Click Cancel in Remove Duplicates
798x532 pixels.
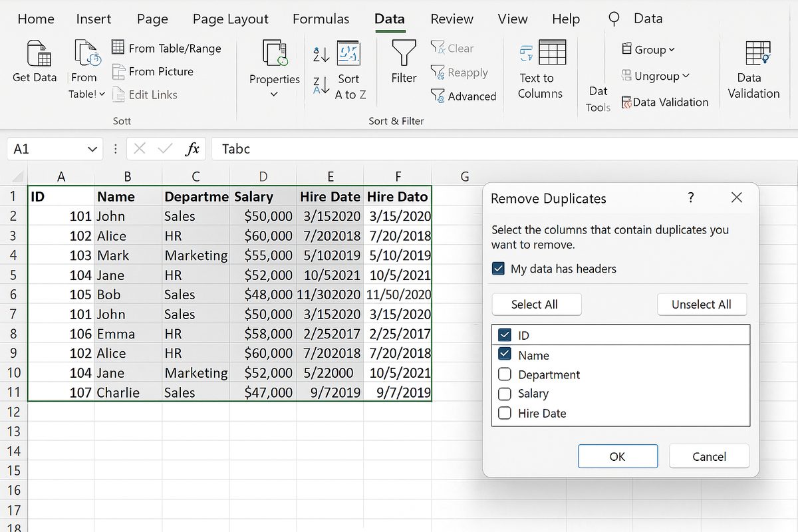point(709,456)
